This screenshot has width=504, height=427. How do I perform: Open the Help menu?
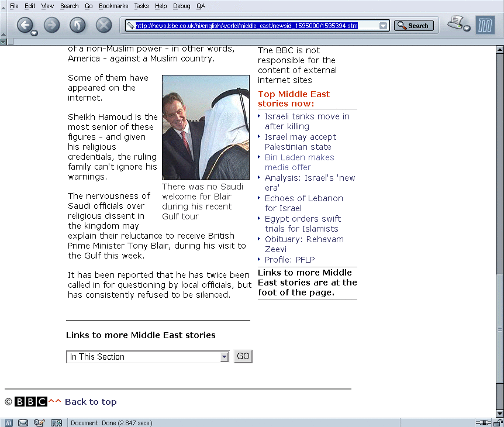pyautogui.click(x=161, y=6)
